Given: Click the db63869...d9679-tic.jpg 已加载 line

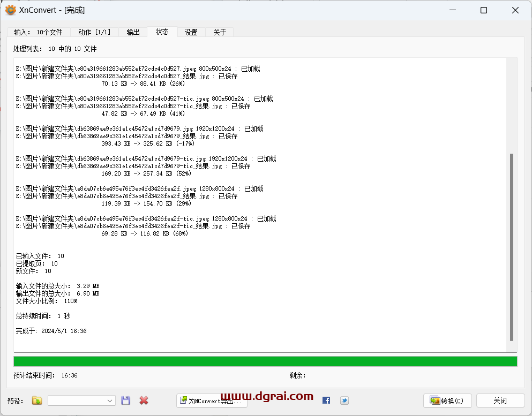Looking at the screenshot, I should pos(146,158).
